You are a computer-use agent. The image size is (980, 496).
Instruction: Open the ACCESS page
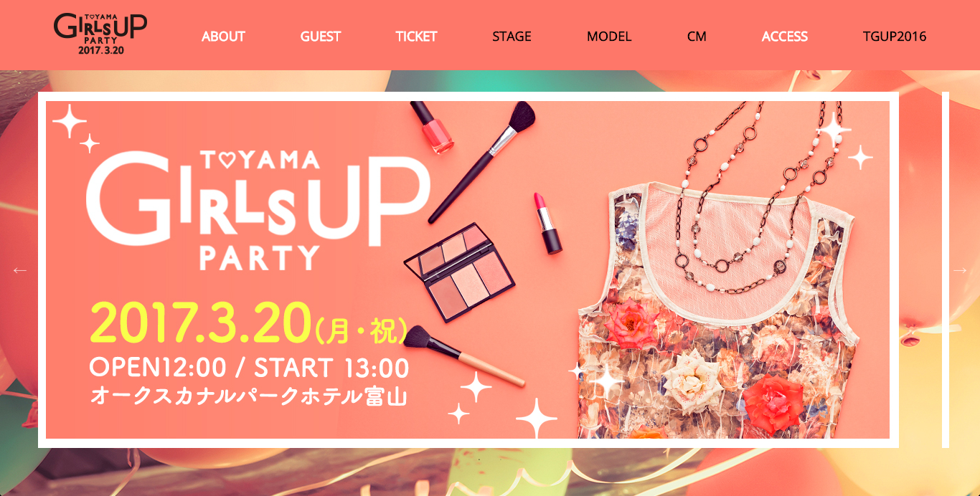[x=785, y=37]
